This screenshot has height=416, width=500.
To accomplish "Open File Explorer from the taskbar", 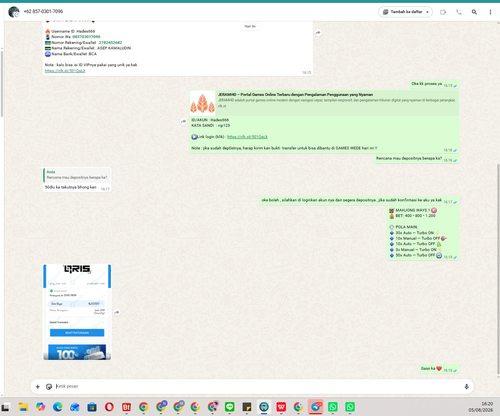I will click(x=23, y=407).
